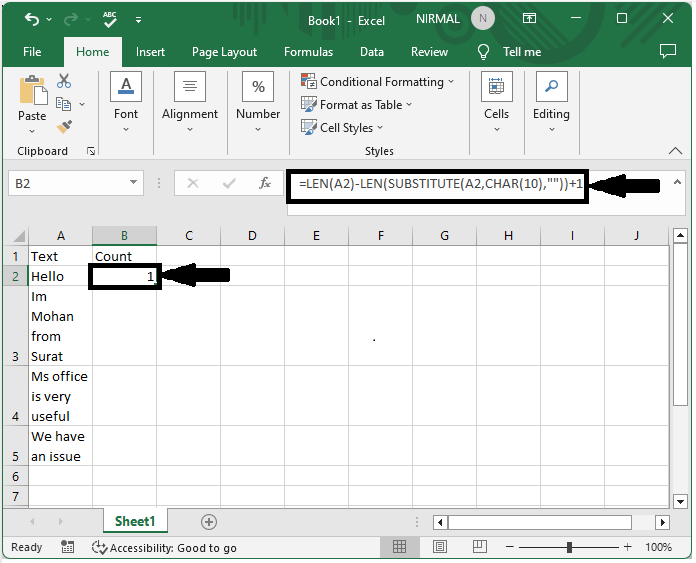Select cell with We have an issue

(61, 446)
